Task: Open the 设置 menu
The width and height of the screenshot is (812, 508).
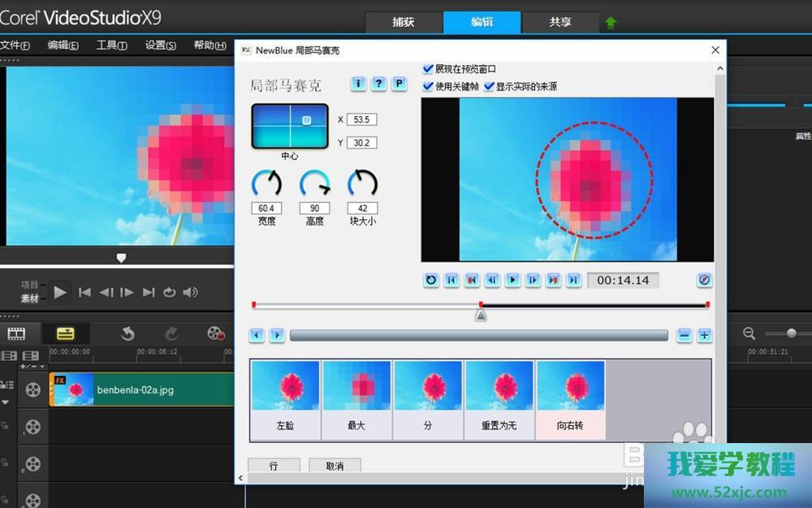Action: point(160,45)
